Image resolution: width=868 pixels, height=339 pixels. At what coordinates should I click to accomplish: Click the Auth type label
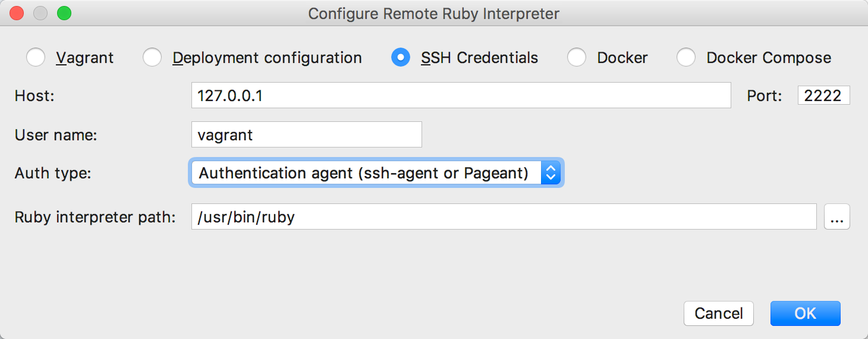[54, 173]
